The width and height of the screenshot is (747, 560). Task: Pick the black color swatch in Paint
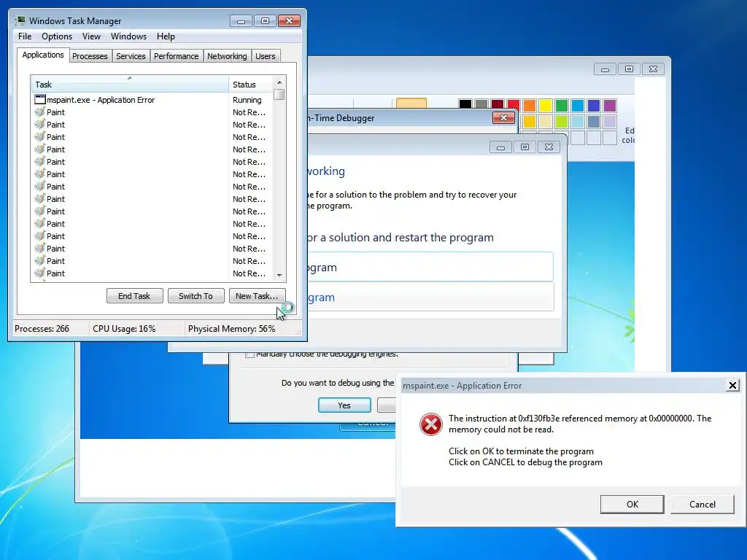click(465, 105)
